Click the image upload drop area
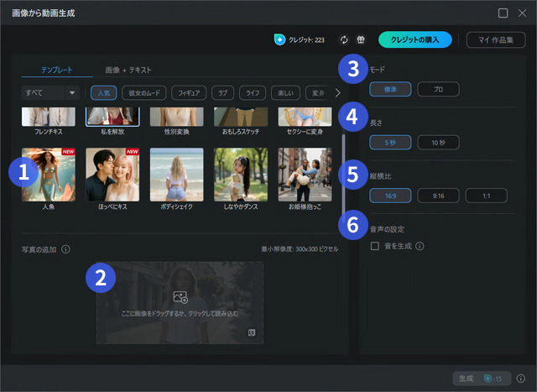 click(180, 302)
